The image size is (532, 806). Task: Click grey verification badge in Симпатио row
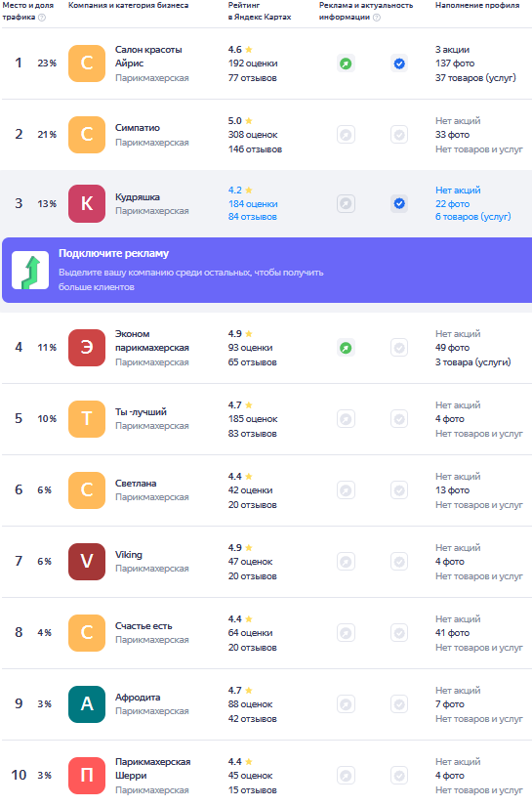(399, 135)
